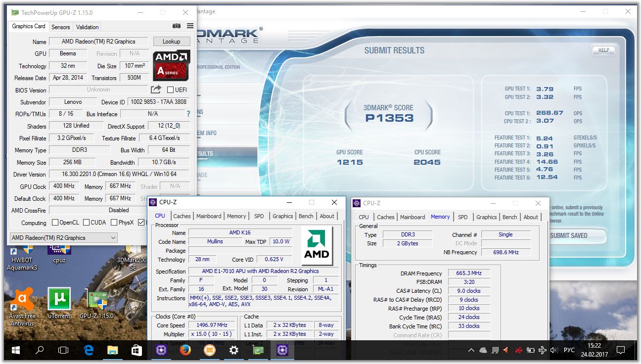The width and height of the screenshot is (641, 364).
Task: Open Task View on taskbar
Action: point(63,350)
